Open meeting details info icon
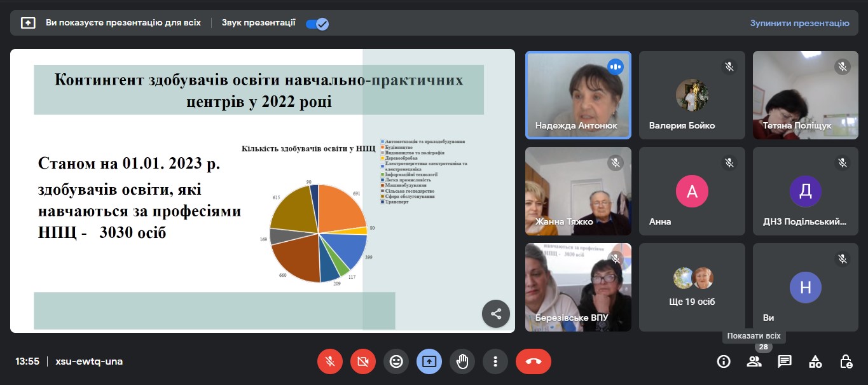The width and height of the screenshot is (868, 385). (x=723, y=361)
